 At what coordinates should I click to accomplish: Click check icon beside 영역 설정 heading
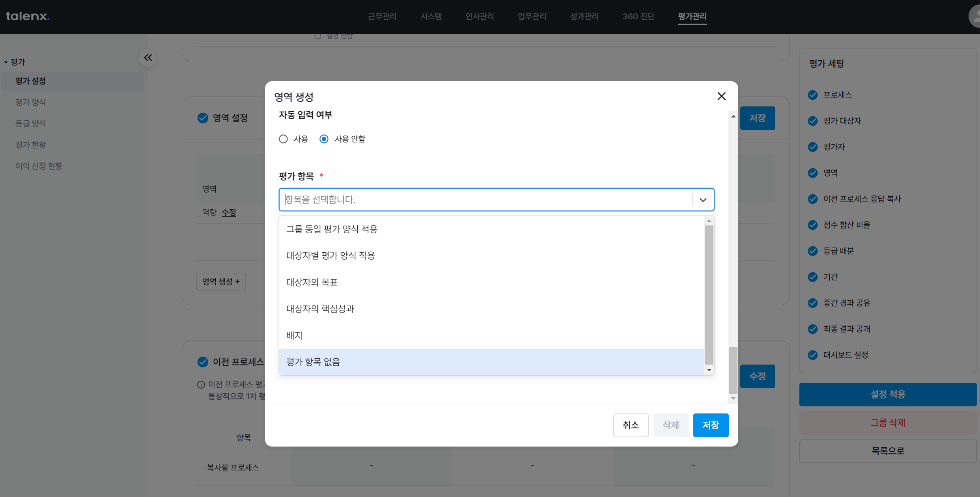coord(203,118)
